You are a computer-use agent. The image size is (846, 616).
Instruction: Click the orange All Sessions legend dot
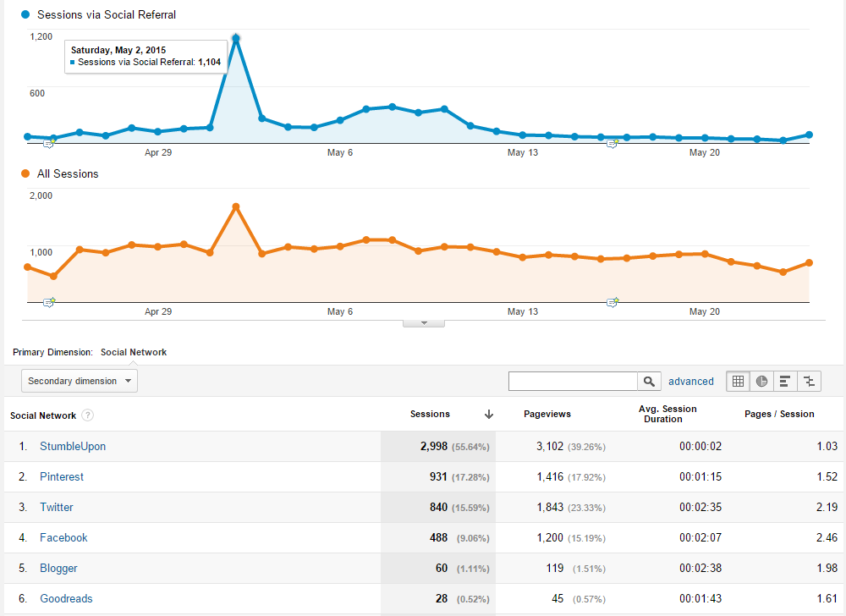25,173
